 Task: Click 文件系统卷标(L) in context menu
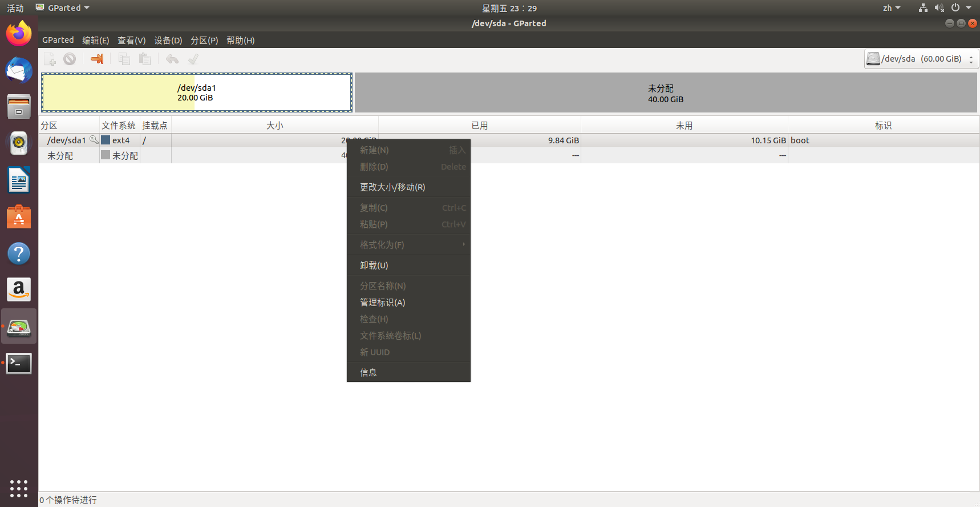point(408,335)
